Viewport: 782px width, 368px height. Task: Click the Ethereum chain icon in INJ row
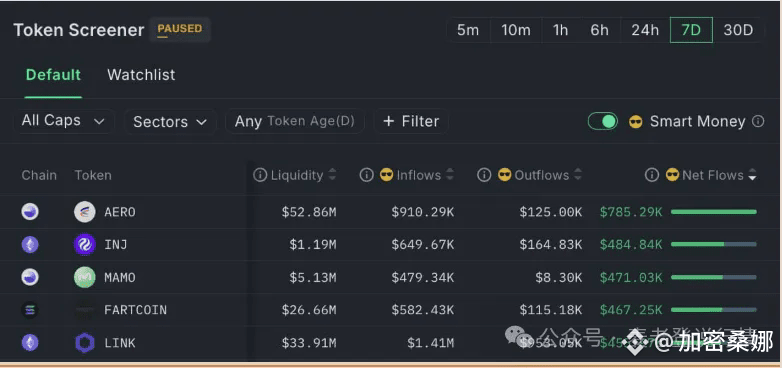tap(30, 245)
